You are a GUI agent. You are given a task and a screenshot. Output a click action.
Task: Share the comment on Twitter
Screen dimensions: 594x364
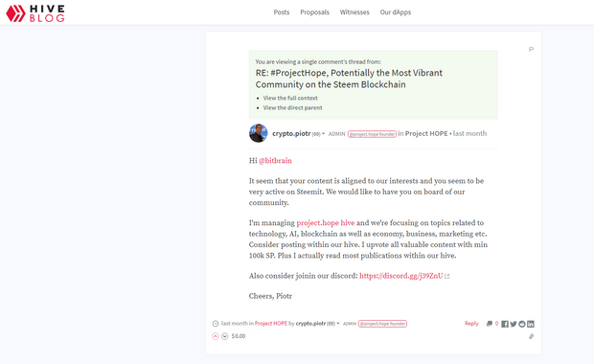514,324
